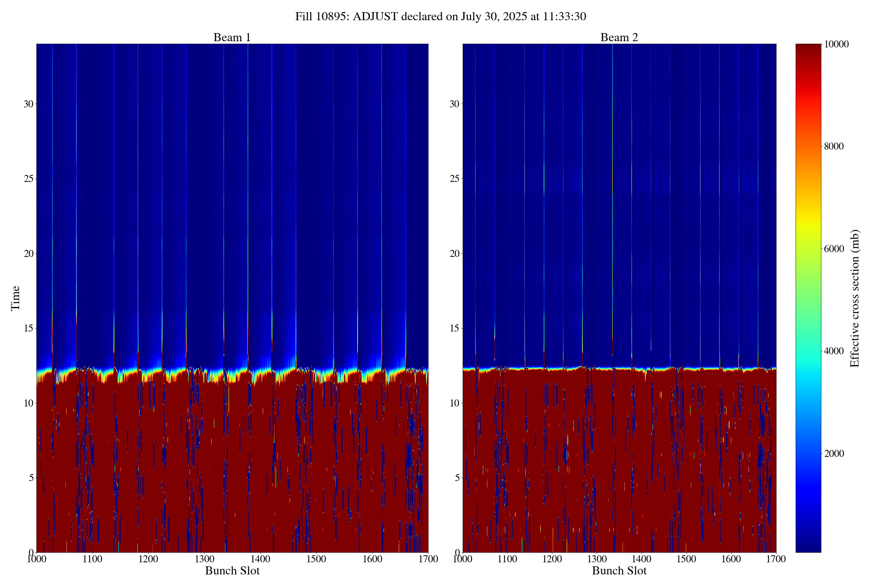Click the 15 y-tick of Beam 1
The width and height of the screenshot is (882, 588).
click(x=29, y=328)
